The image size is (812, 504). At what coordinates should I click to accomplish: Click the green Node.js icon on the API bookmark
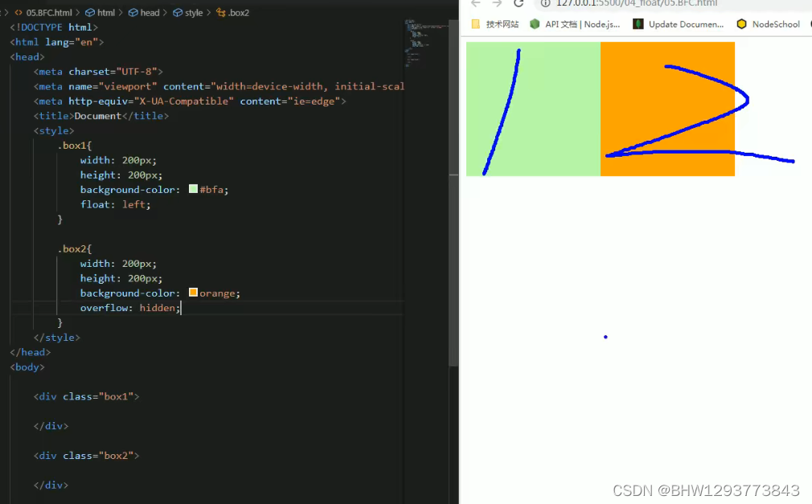point(535,24)
